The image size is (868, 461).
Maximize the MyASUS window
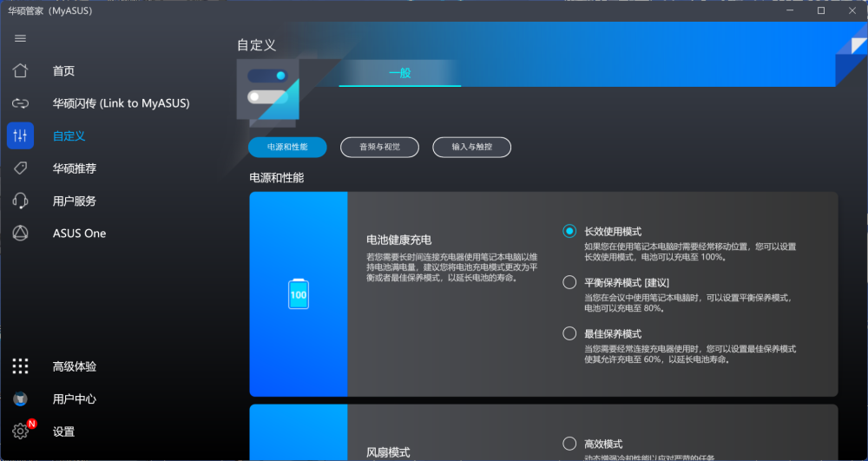click(821, 10)
